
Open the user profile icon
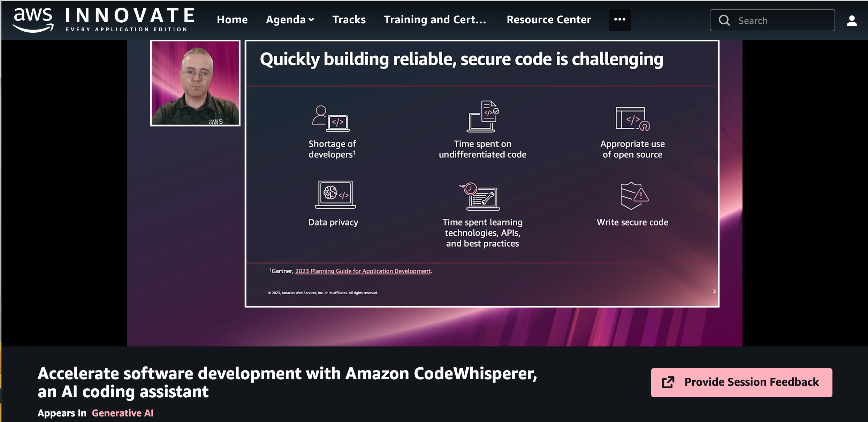[x=852, y=21]
